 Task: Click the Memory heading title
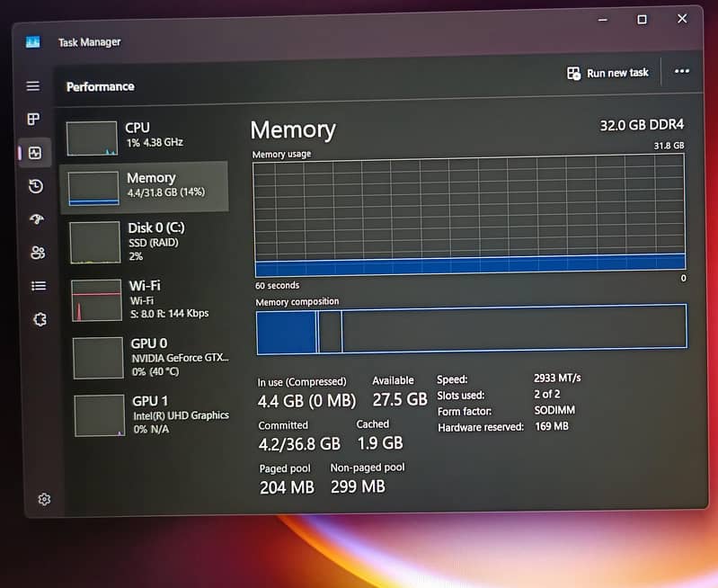click(x=293, y=129)
